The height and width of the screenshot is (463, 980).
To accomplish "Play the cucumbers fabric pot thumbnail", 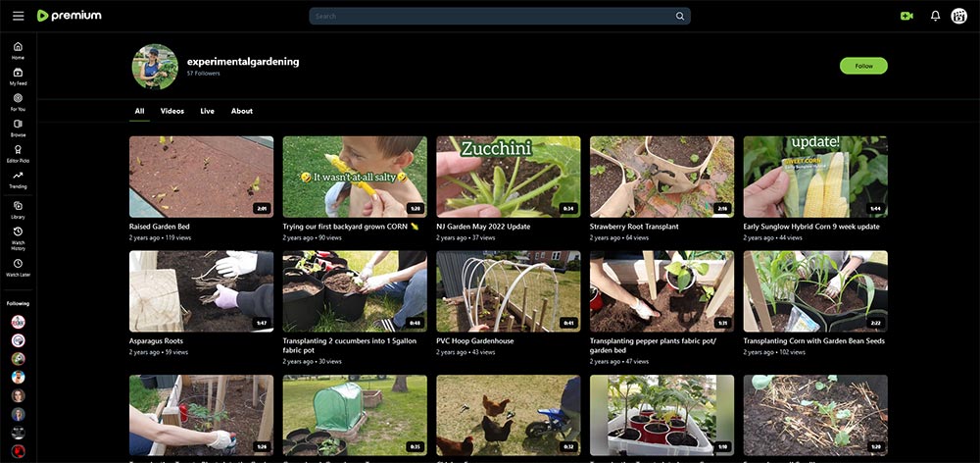I will [355, 291].
